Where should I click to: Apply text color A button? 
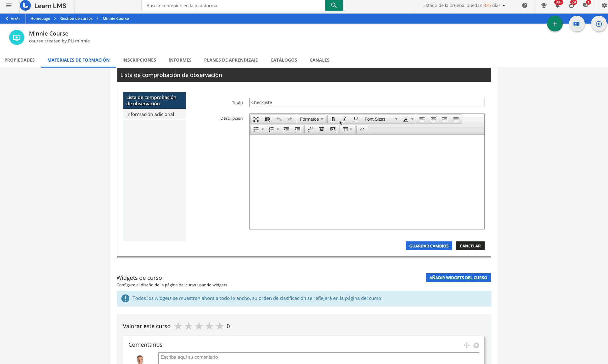[406, 119]
